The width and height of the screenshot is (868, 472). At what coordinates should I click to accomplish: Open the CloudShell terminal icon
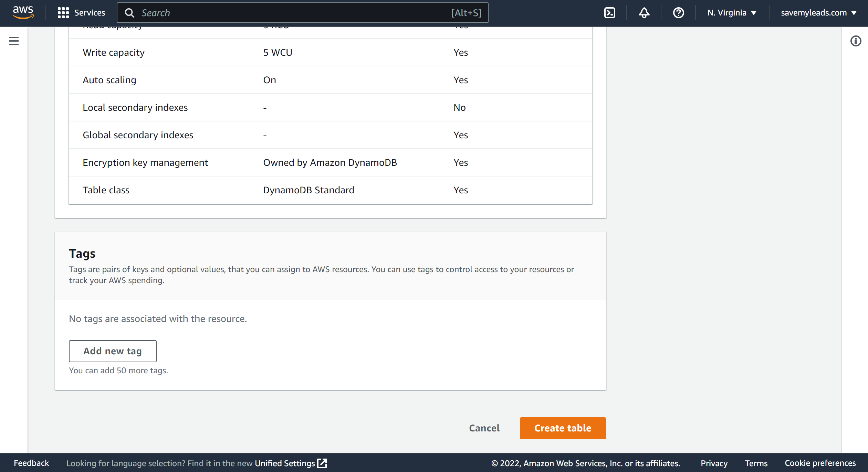tap(609, 13)
